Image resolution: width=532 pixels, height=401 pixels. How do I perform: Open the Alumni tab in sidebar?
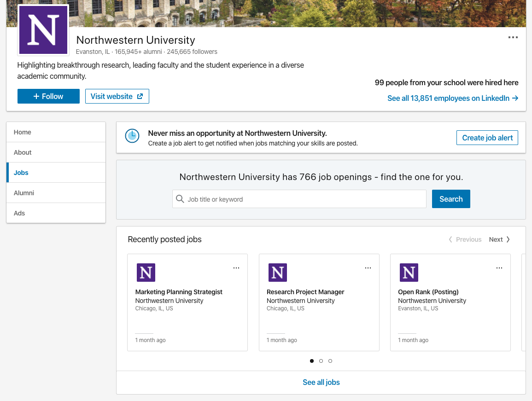click(56, 193)
